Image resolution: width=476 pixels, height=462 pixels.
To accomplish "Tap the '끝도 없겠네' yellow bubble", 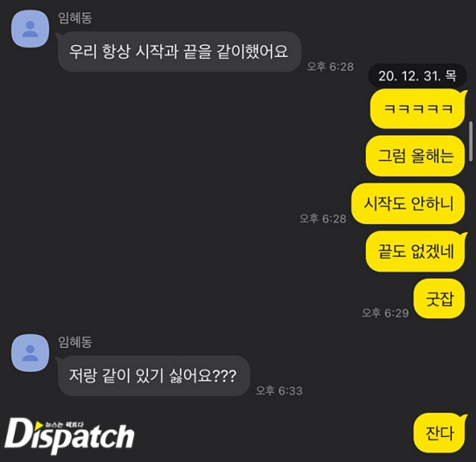I will click(x=415, y=252).
